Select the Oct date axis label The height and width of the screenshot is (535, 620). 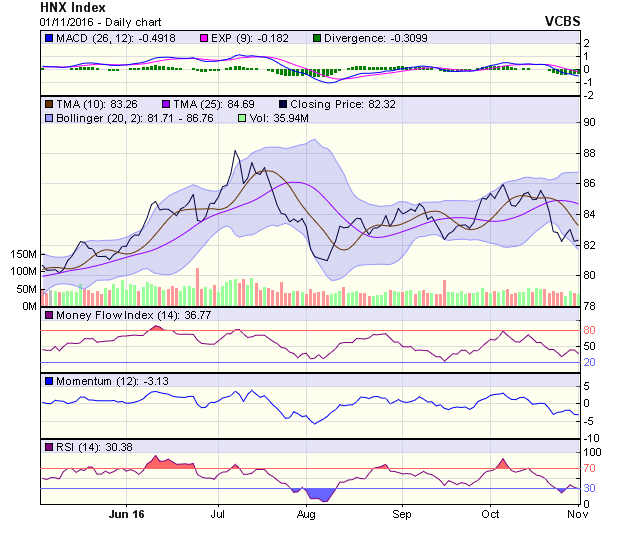point(490,514)
